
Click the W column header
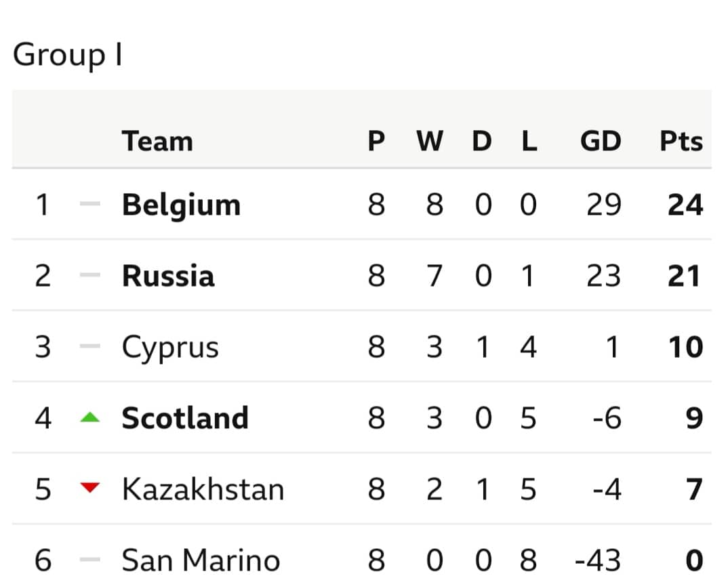430,141
